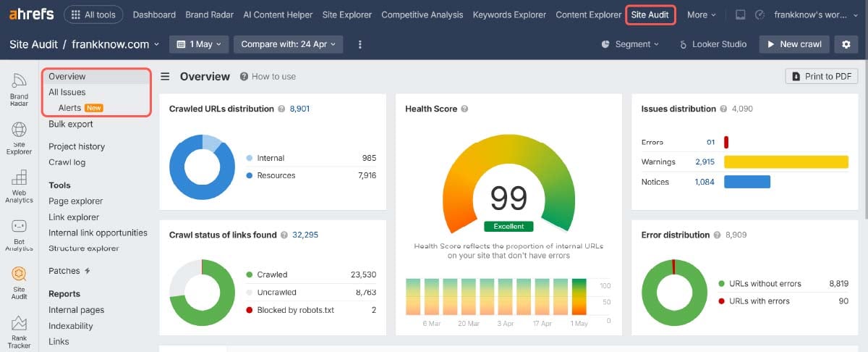Open Internal link opportunities
This screenshot has width=868, height=352.
(98, 232)
